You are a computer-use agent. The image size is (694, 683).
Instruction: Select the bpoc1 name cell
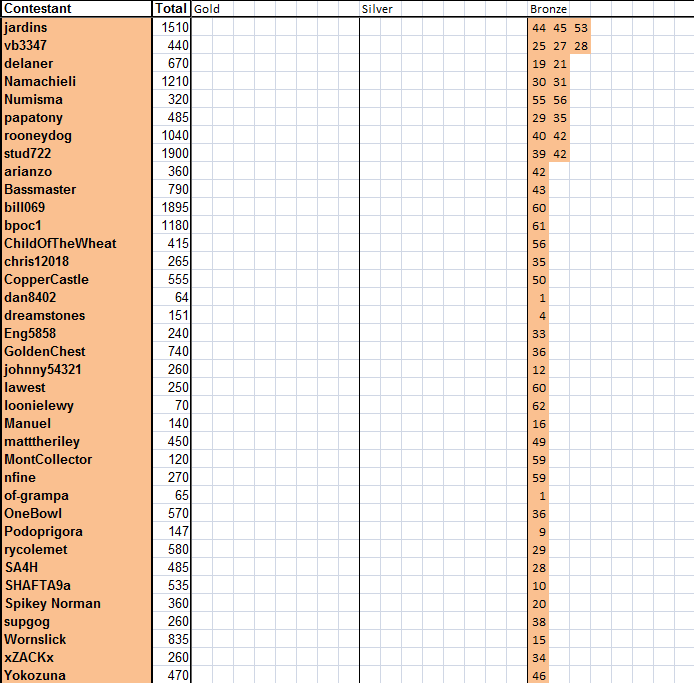(77, 225)
